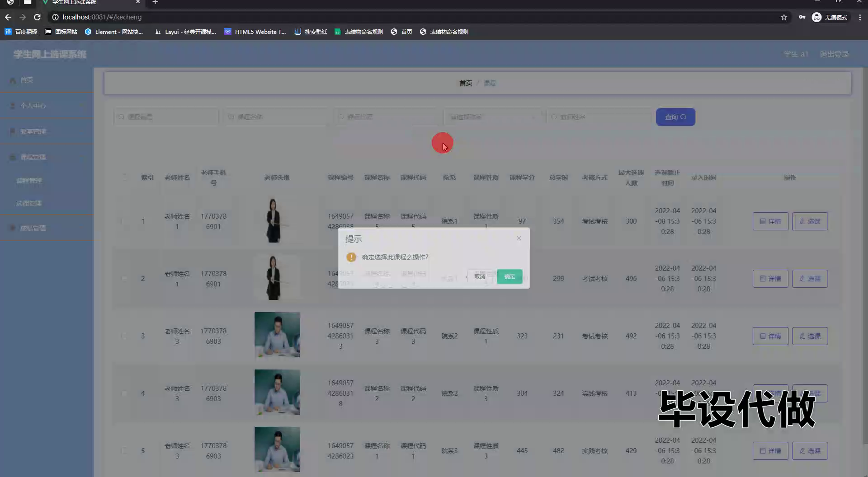Click 取消 to cancel the prompt
The width and height of the screenshot is (868, 477).
click(x=479, y=276)
